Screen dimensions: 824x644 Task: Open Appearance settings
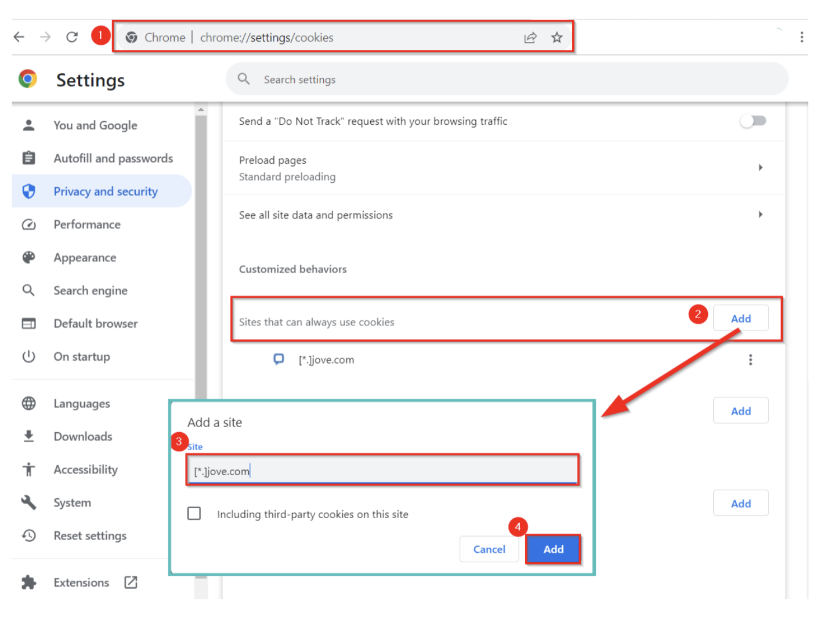tap(85, 258)
